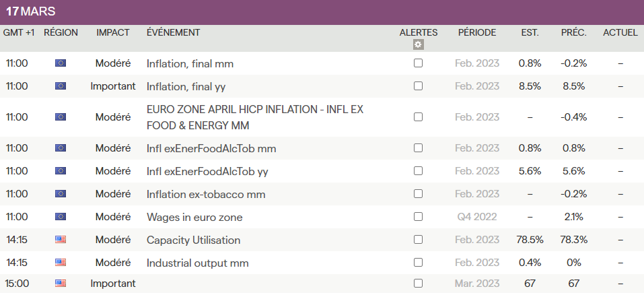Click the GMT +1 timezone header
Screen dimensions: 644x297
coord(18,32)
